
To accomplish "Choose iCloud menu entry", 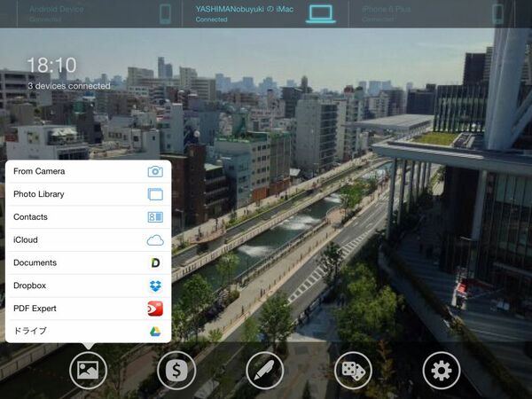I will [88, 240].
